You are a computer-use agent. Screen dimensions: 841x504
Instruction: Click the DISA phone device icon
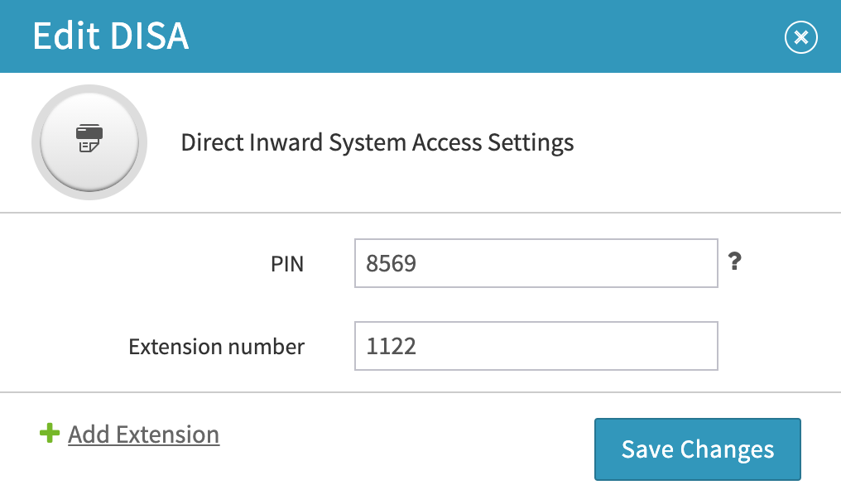89,138
